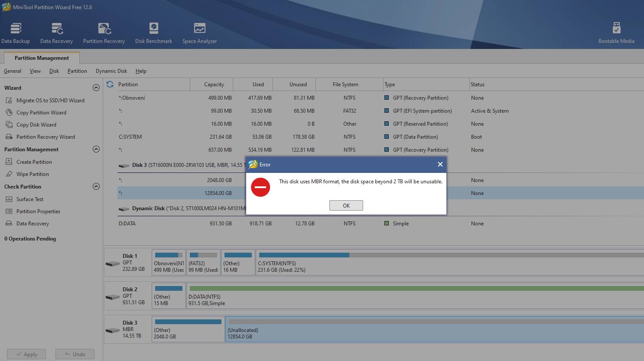Image resolution: width=644 pixels, height=361 pixels.
Task: Click drive icon beside Dynamic Disk header
Action: 124,209
